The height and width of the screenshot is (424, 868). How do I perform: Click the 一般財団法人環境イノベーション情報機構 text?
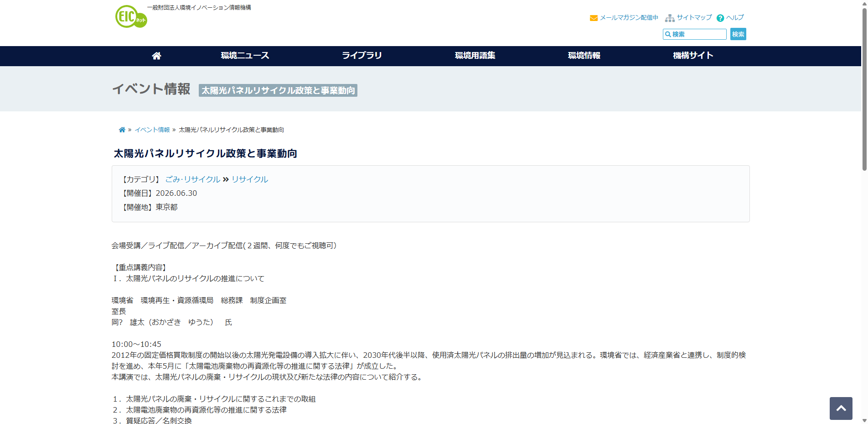click(199, 8)
